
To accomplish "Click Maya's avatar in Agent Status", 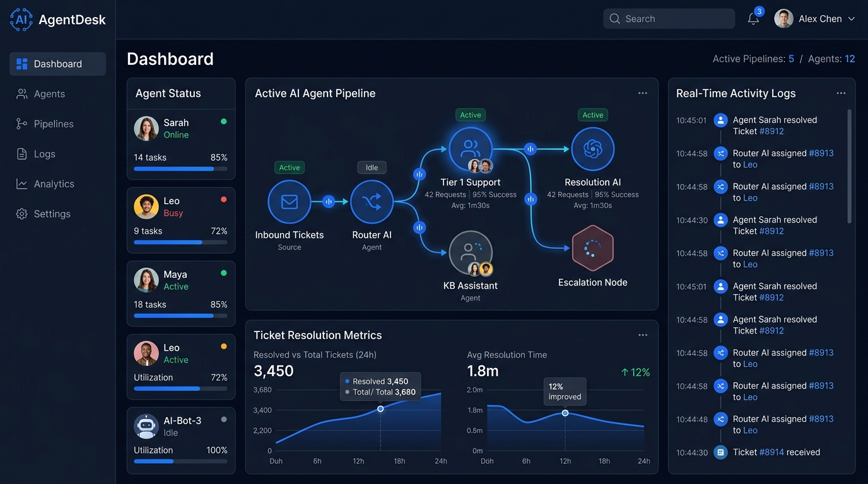I will [x=146, y=280].
